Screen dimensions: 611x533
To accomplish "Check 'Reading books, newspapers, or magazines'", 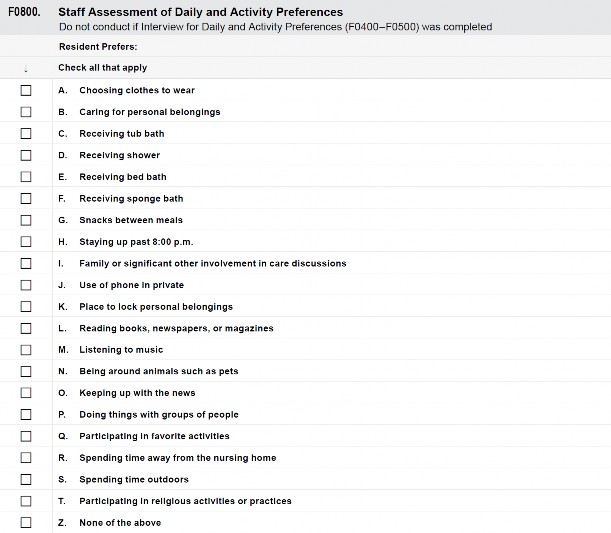I will [26, 328].
